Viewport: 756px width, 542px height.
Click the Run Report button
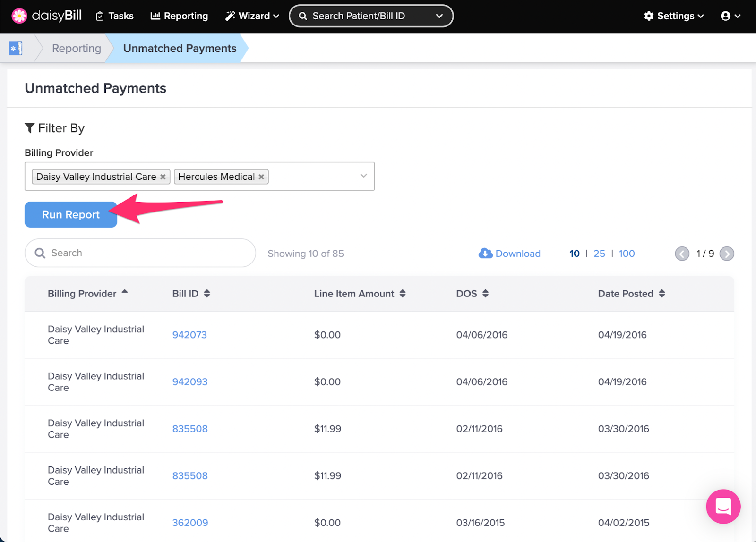coord(71,214)
